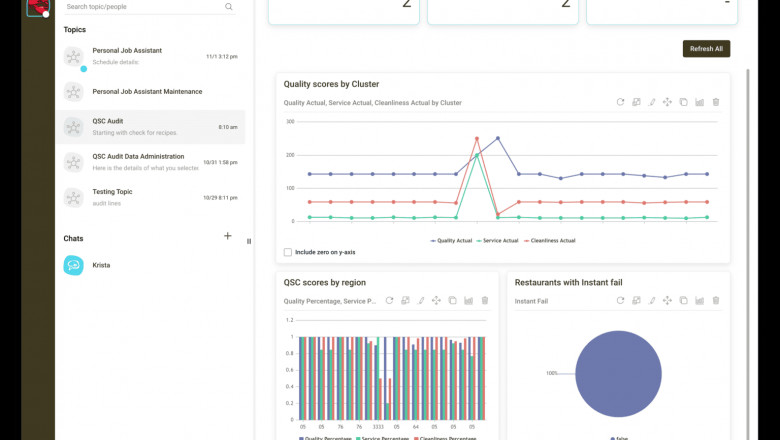
Task: Click the search magnifier icon
Action: [x=229, y=7]
